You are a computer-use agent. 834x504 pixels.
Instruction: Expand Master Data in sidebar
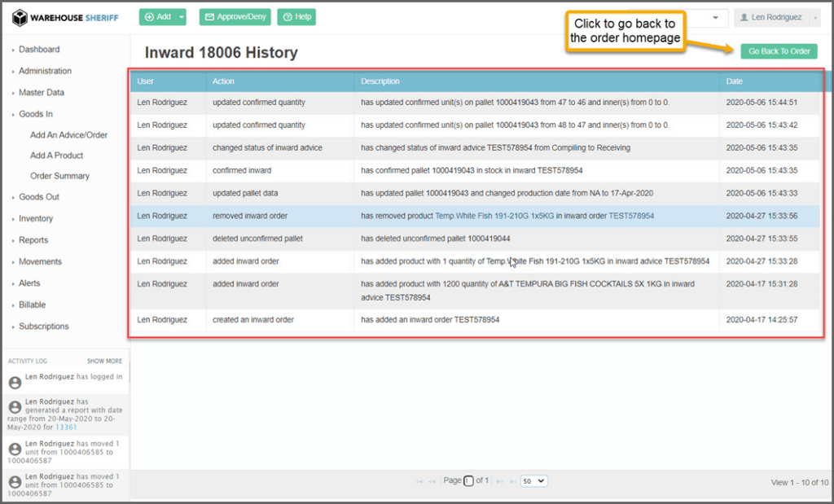point(42,93)
